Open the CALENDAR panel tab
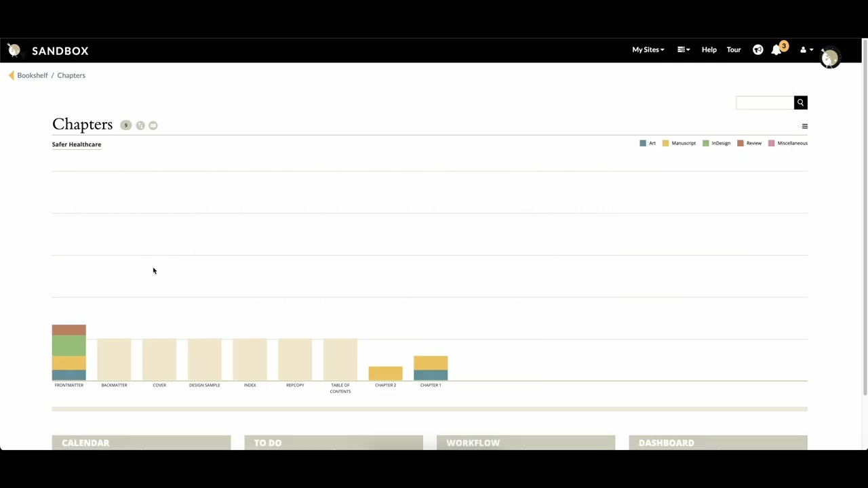This screenshot has width=868, height=488. pos(141,443)
